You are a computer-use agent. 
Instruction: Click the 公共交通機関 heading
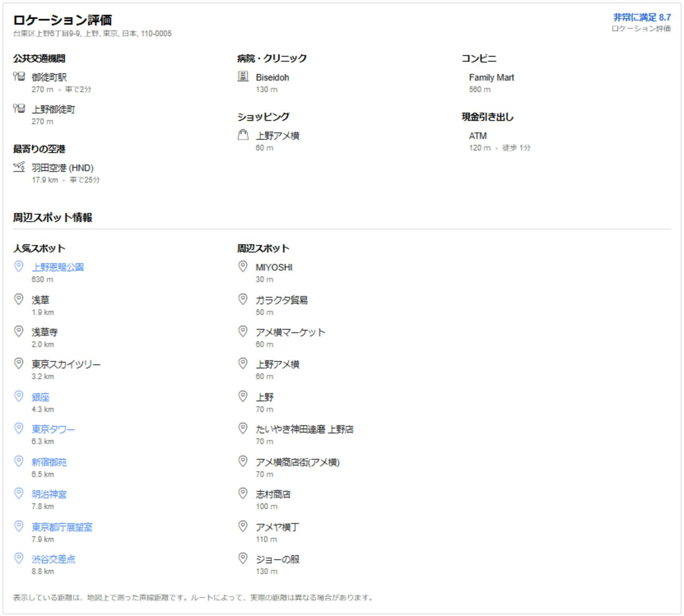[39, 59]
